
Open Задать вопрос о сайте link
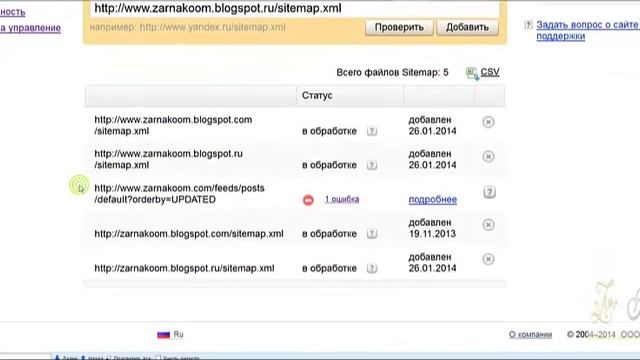click(587, 30)
